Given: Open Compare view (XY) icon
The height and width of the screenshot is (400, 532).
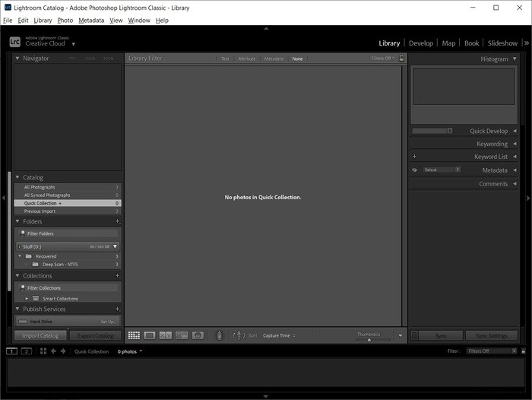Looking at the screenshot, I should [165, 335].
